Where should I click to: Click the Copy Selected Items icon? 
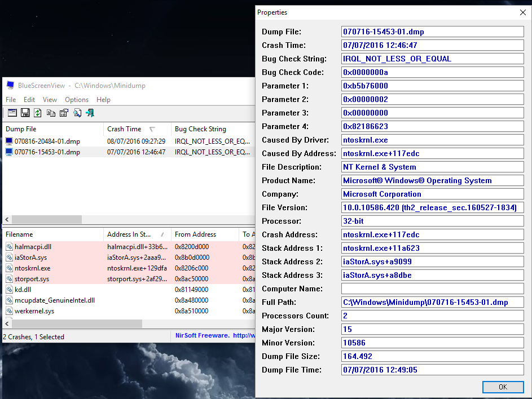[51, 113]
